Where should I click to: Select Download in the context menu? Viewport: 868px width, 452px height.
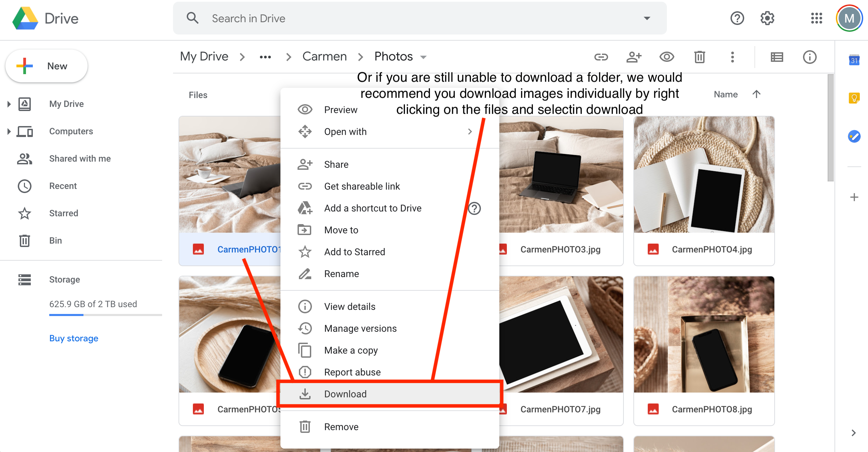(x=345, y=394)
